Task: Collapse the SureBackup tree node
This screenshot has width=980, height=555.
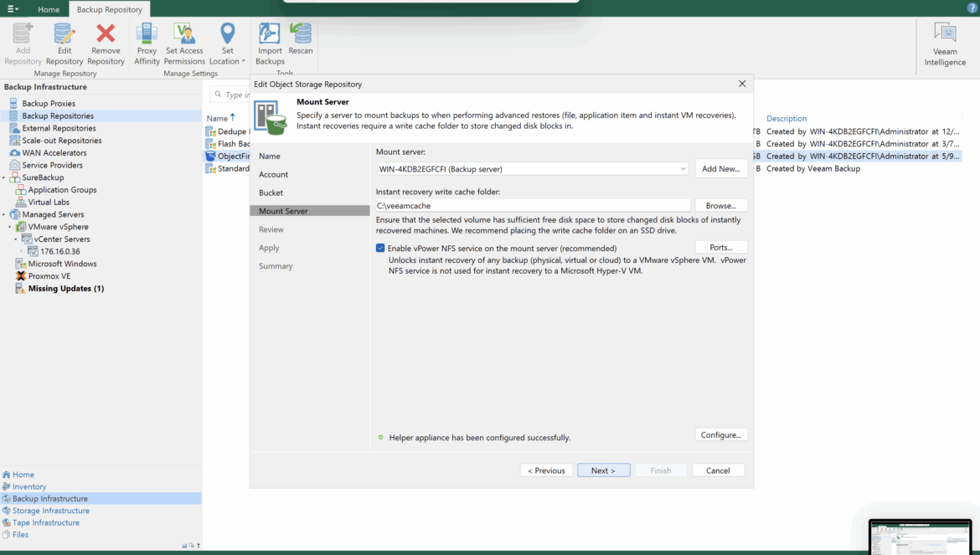Action: [3, 178]
